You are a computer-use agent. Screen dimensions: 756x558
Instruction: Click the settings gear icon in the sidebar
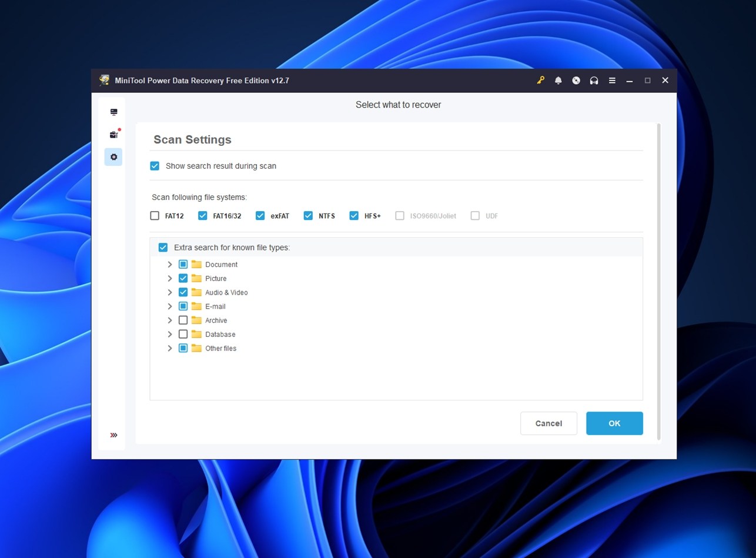click(x=113, y=156)
